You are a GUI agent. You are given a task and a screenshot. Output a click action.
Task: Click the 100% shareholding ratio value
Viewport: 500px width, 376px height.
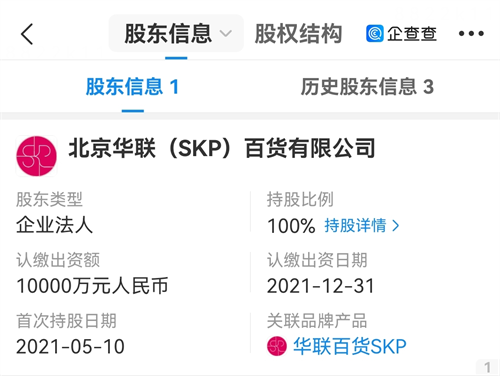point(291,226)
